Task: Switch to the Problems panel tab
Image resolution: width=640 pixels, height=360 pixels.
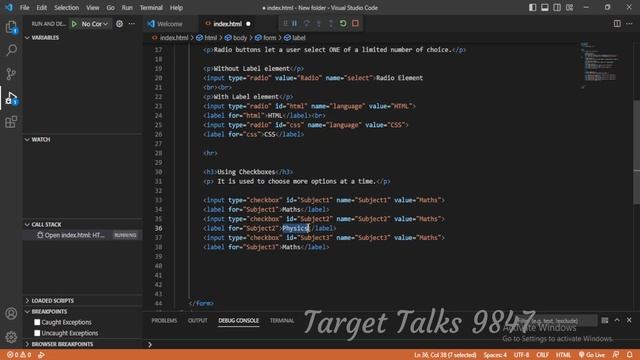Action: click(164, 320)
